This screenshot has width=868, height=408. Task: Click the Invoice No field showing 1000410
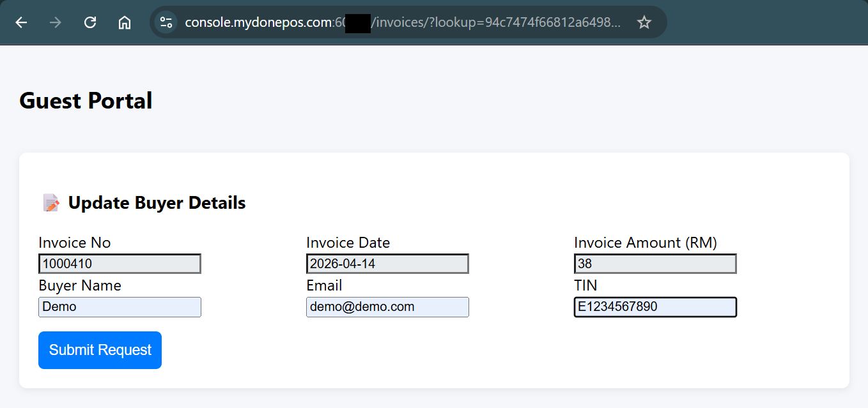[120, 264]
